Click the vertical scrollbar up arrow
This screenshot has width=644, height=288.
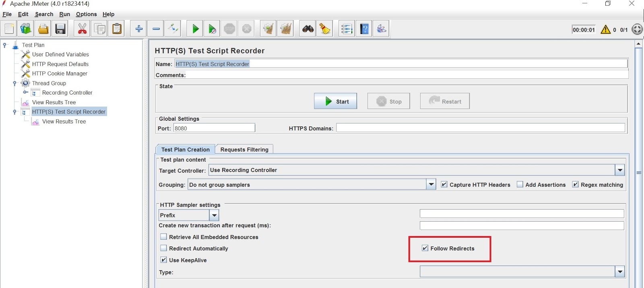(638, 43)
